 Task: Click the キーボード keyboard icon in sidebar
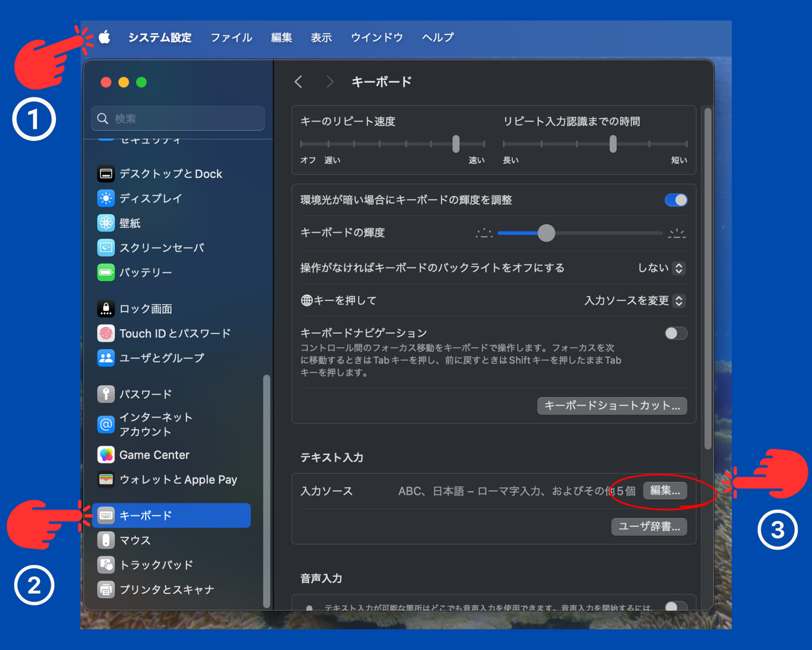point(106,515)
